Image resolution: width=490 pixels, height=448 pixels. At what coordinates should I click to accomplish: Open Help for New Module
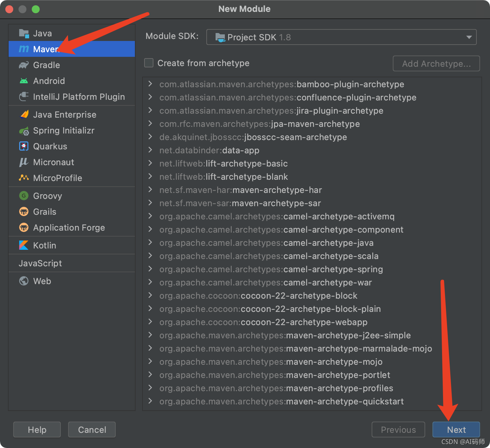point(37,429)
